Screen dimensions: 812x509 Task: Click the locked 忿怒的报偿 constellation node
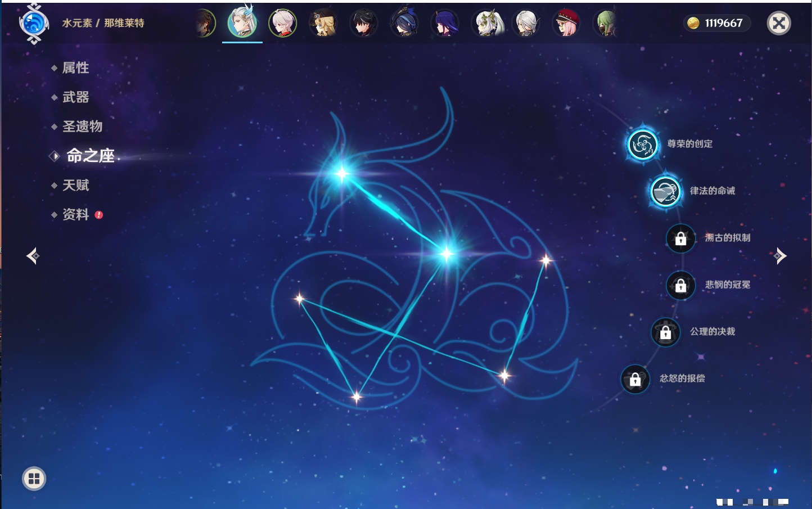635,379
